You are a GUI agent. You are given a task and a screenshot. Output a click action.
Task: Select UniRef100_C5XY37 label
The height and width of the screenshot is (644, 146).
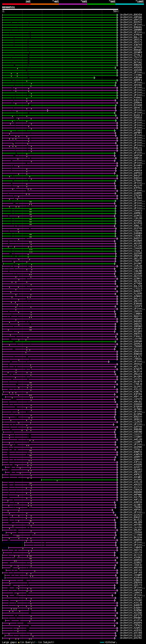tap(131, 58)
